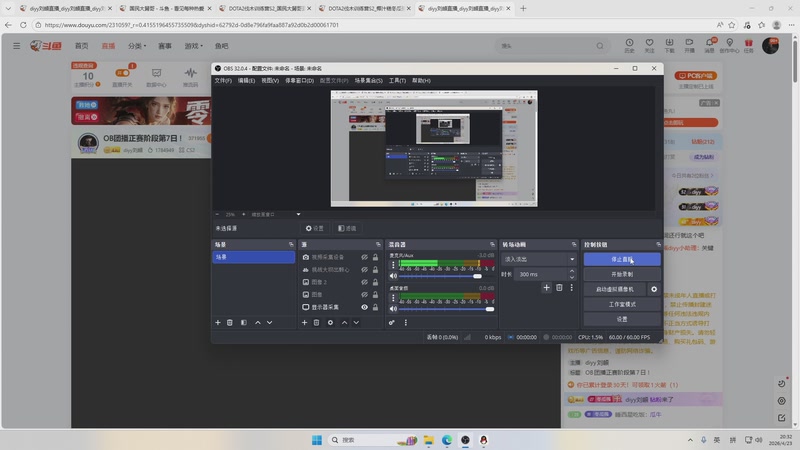Unlock the 图像 2 source
The height and width of the screenshot is (450, 800).
coord(376,282)
